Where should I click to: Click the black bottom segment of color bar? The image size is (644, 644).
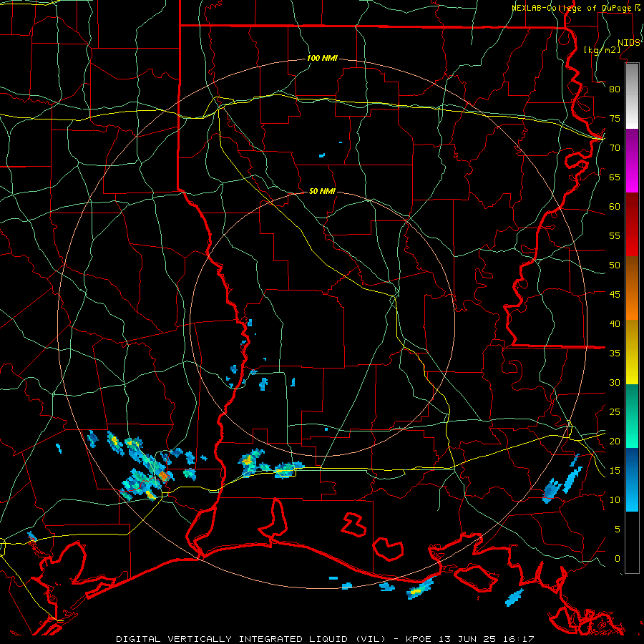[632, 542]
